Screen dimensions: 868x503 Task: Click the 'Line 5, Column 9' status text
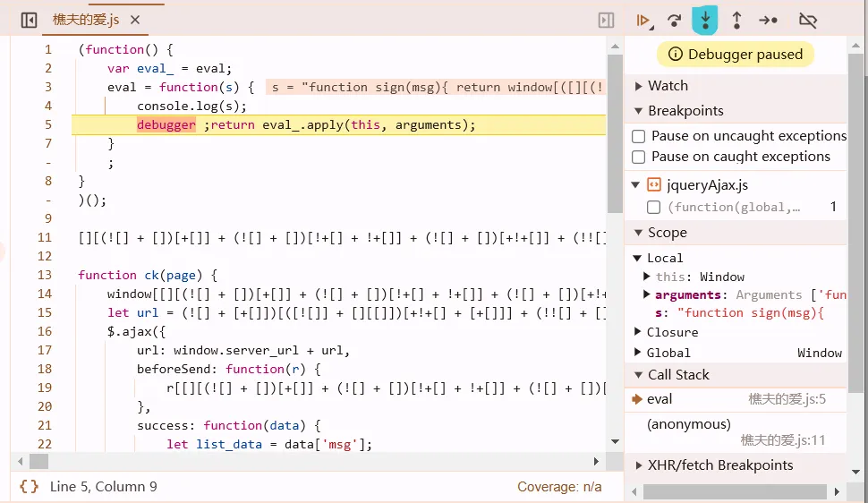(104, 486)
